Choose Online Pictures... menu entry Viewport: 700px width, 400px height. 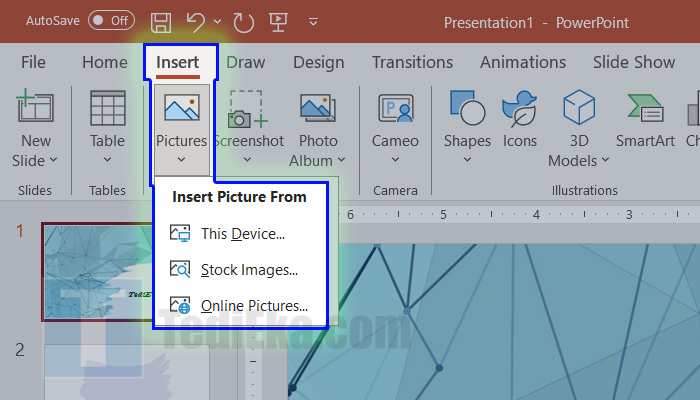(241, 306)
